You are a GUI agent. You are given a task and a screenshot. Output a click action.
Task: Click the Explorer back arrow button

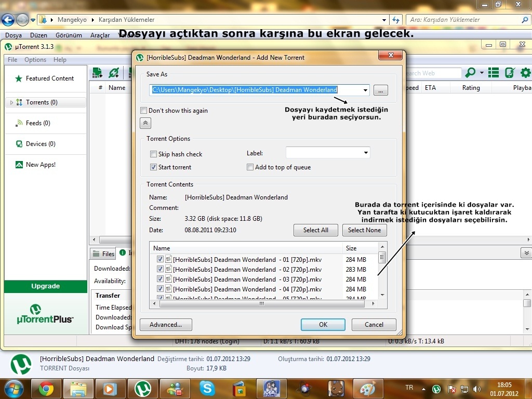click(x=8, y=20)
